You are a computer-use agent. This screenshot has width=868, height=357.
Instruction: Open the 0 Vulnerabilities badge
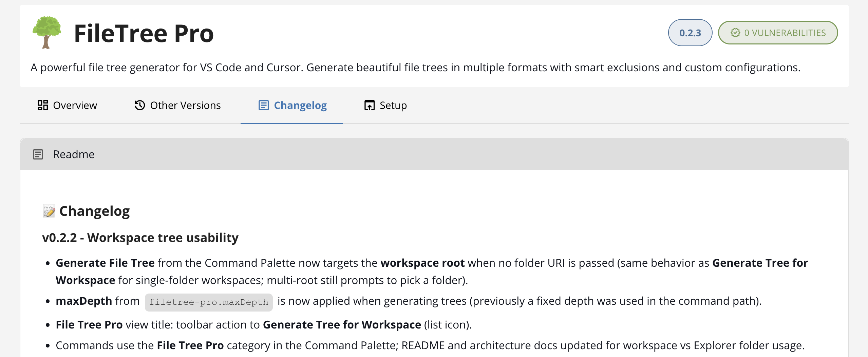tap(778, 33)
